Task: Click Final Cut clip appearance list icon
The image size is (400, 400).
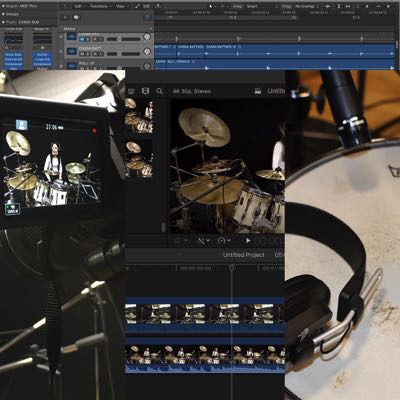Action: pyautogui.click(x=131, y=91)
